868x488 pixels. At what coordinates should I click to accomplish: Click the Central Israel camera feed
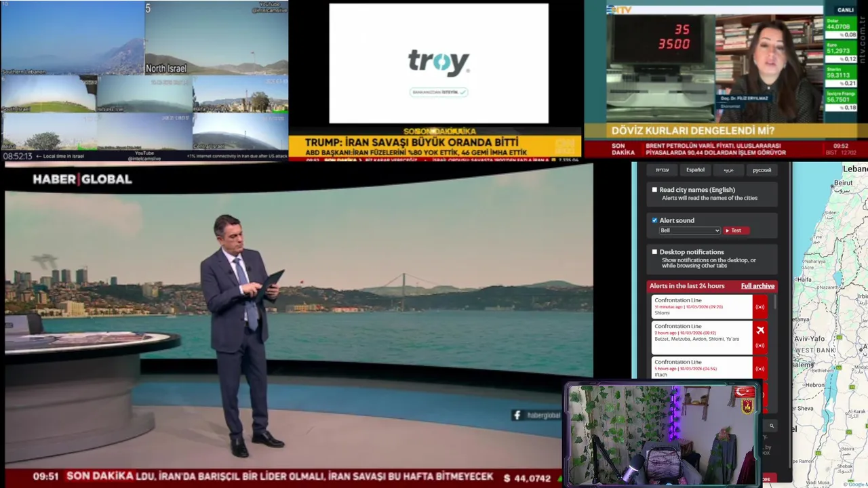coord(240,131)
